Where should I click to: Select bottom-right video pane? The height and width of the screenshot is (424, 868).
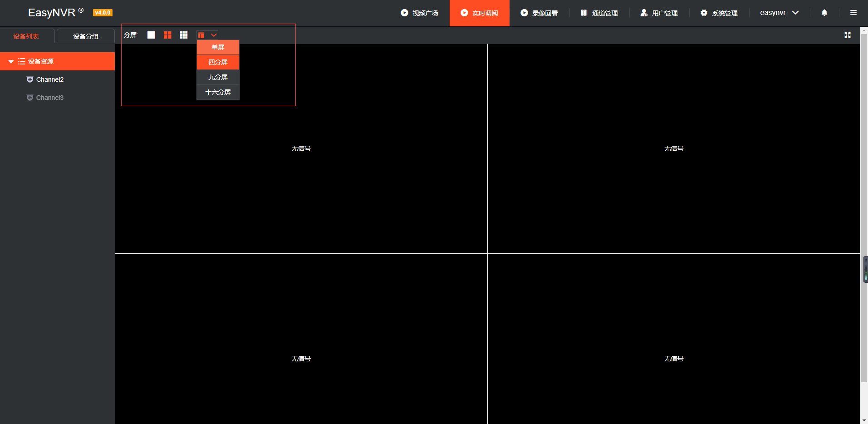(674, 339)
